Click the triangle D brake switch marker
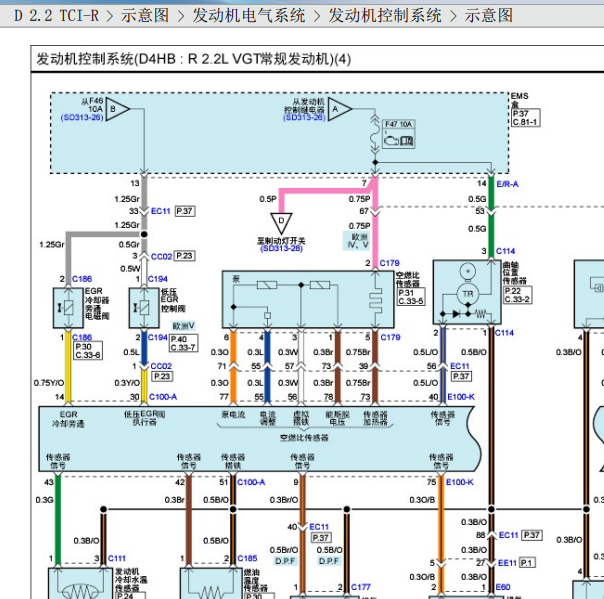This screenshot has height=599, width=604. pos(281,223)
